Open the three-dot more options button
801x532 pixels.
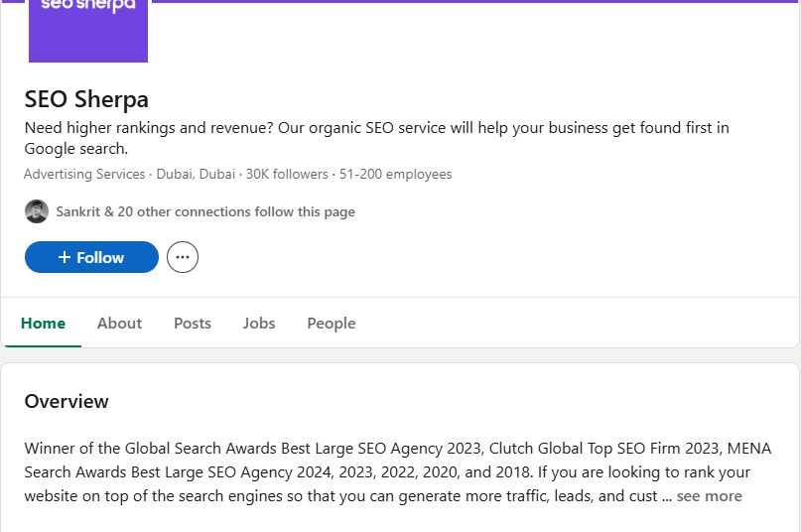click(x=183, y=257)
